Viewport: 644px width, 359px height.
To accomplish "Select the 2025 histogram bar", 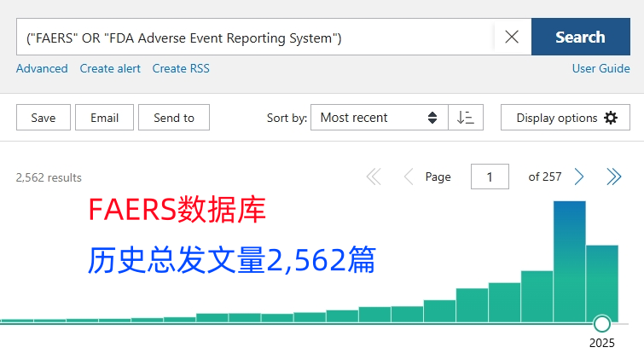I will click(602, 283).
